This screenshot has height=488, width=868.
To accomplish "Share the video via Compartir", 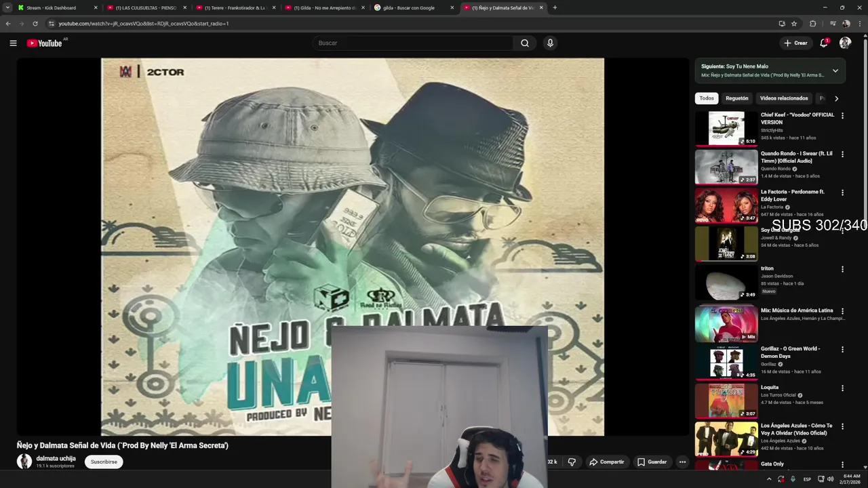I will coord(606,462).
